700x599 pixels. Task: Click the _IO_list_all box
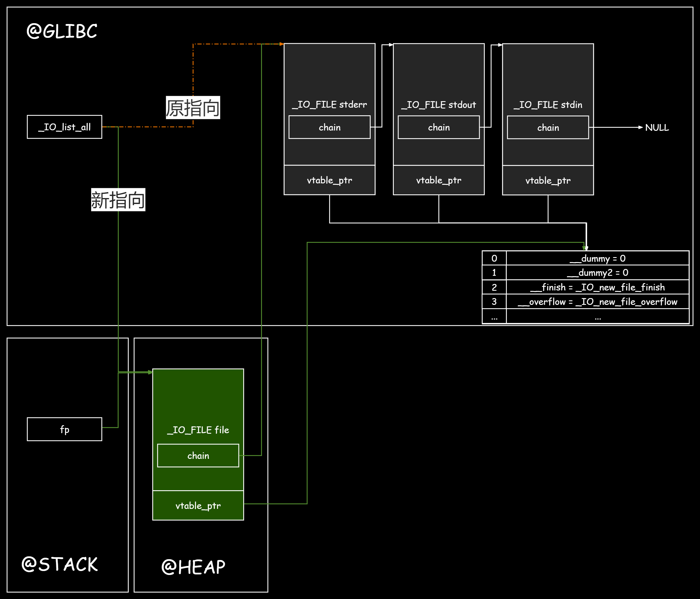(x=64, y=127)
